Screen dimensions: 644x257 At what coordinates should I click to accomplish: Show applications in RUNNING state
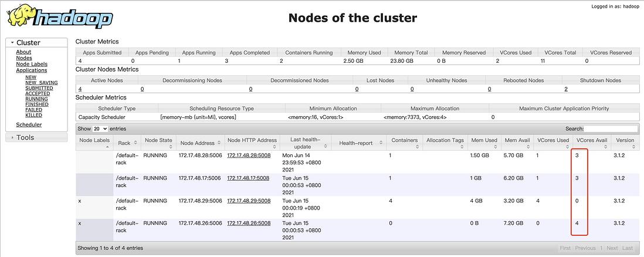click(36, 99)
